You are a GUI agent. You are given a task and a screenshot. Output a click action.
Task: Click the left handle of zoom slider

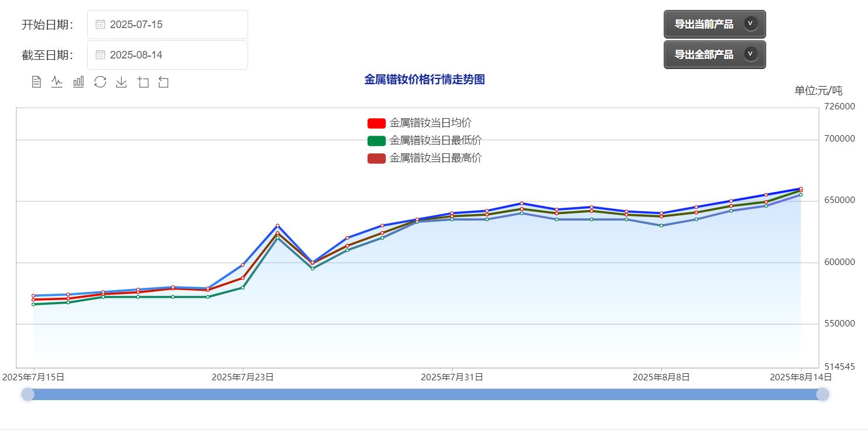pyautogui.click(x=28, y=394)
